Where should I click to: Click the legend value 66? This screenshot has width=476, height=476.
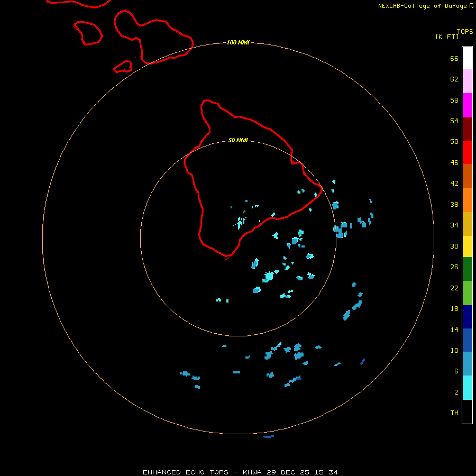pyautogui.click(x=454, y=58)
